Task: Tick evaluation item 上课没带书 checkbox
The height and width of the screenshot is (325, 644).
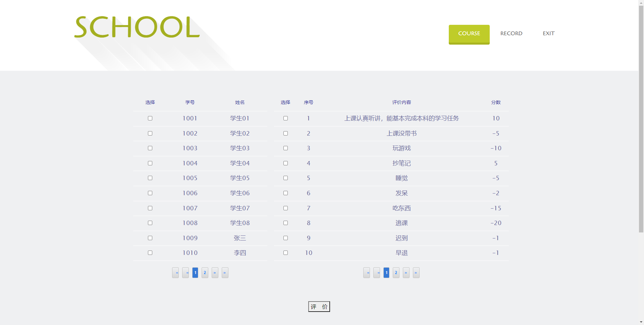Action: click(x=285, y=133)
